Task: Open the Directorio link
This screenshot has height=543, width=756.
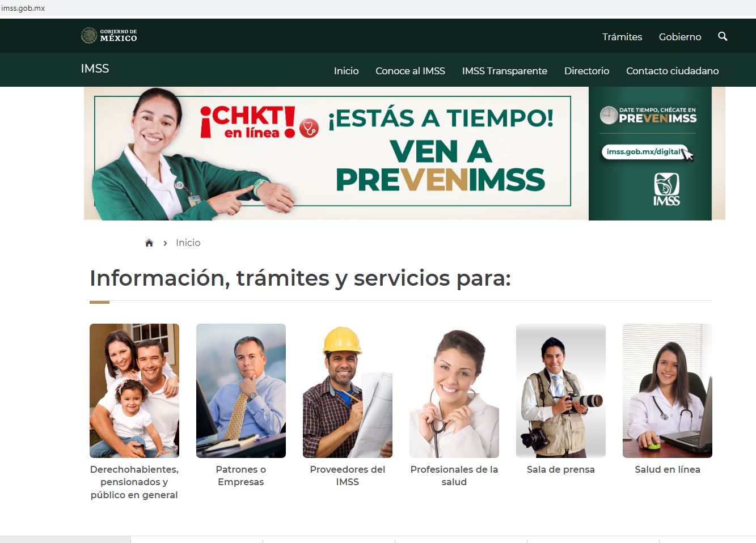Action: (586, 71)
